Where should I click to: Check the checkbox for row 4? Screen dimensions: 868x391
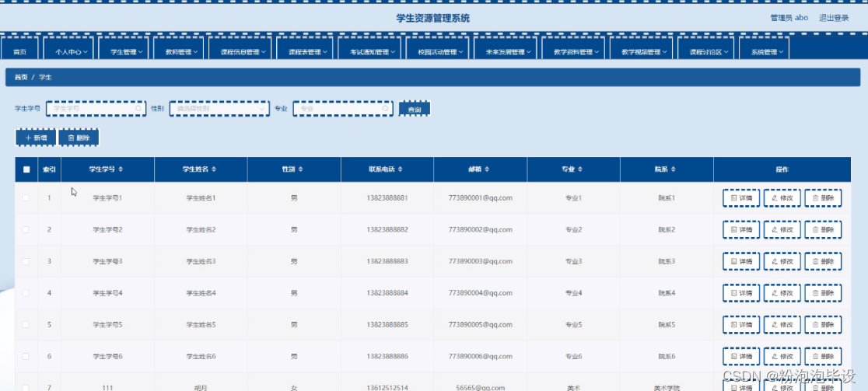pyautogui.click(x=26, y=293)
